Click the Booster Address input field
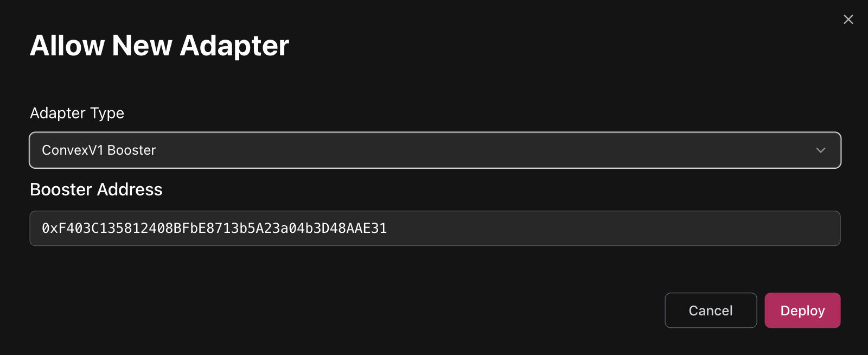The image size is (868, 355). pos(434,229)
